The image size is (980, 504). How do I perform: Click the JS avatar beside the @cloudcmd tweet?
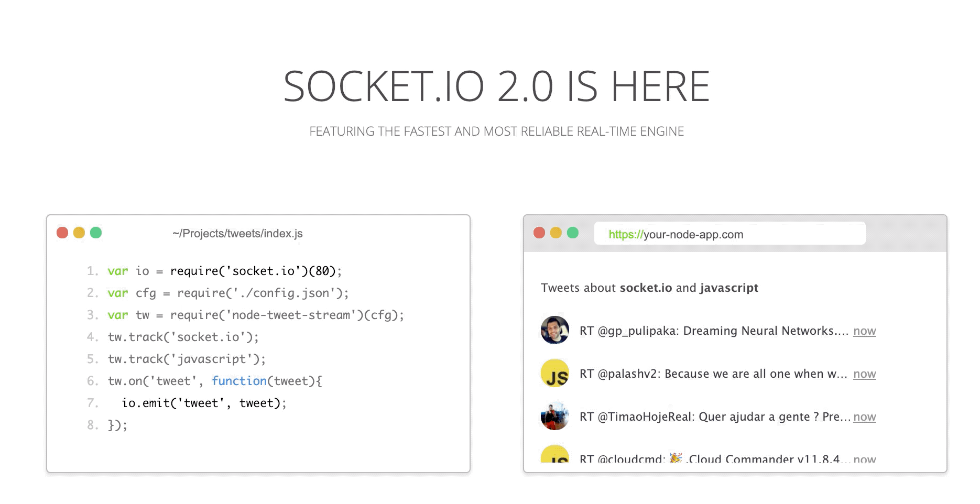point(554,457)
